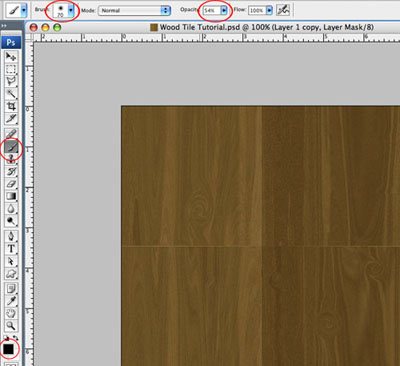
Task: Select the Notes tool
Action: (11, 289)
